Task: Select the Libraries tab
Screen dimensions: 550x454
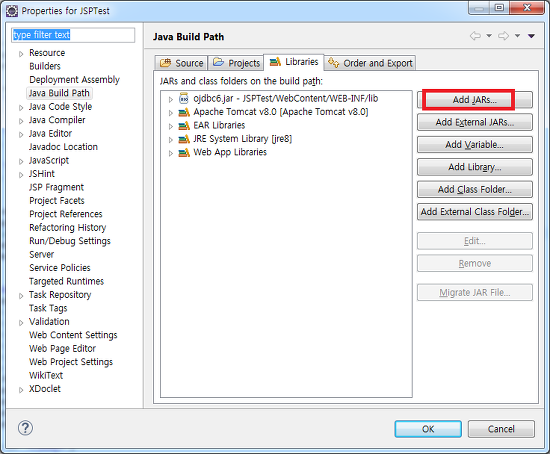Action: point(294,62)
